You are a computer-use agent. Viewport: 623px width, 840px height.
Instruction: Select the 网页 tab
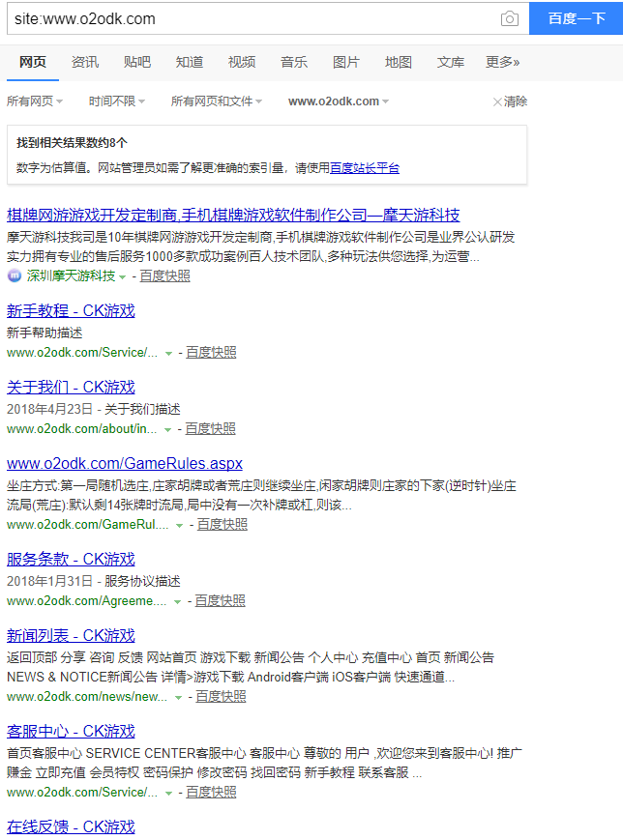coord(33,62)
